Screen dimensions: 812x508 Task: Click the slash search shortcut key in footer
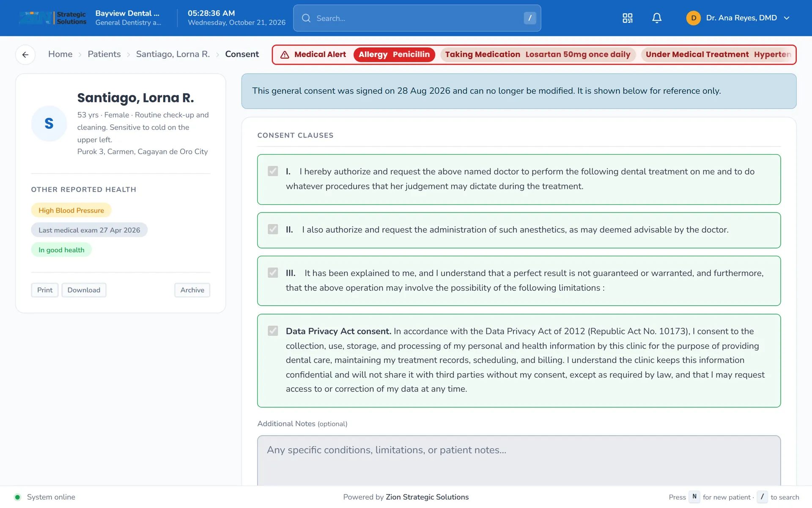(x=762, y=497)
